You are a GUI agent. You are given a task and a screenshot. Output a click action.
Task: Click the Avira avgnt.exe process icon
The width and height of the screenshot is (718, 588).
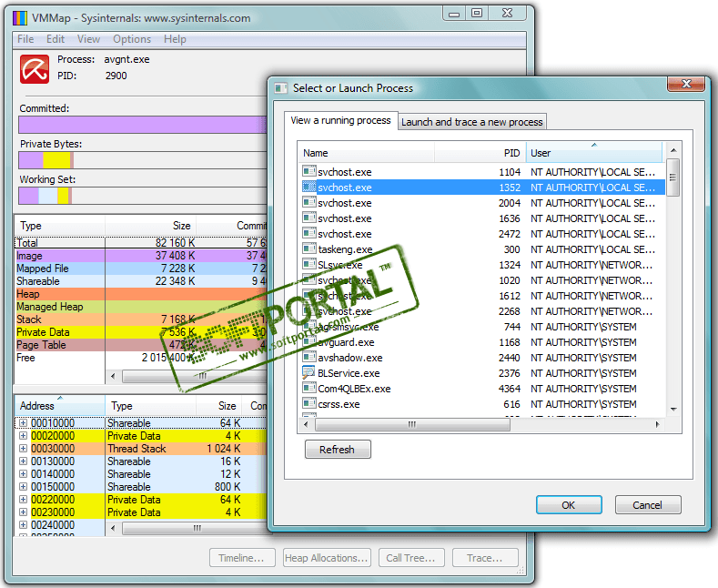tap(35, 69)
